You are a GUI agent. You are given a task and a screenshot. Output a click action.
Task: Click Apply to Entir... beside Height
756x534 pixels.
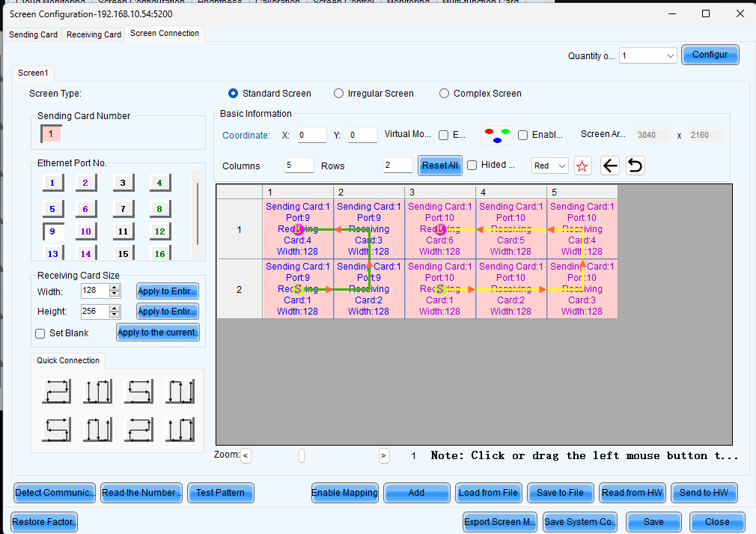pos(168,312)
